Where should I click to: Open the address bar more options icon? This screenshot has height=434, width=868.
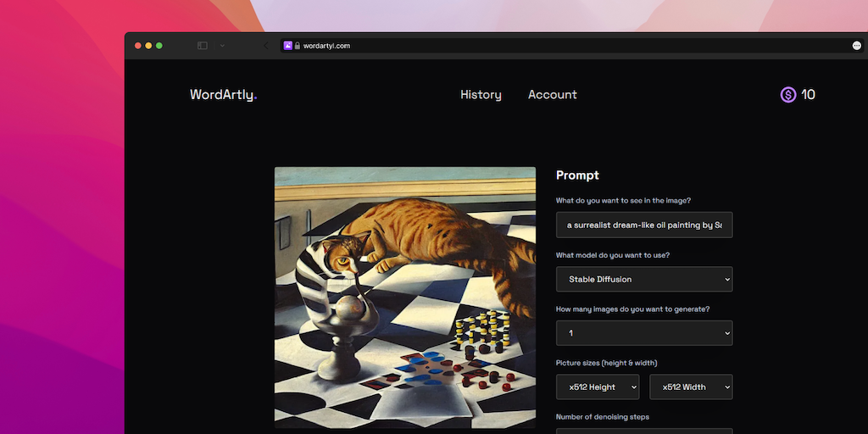click(856, 46)
